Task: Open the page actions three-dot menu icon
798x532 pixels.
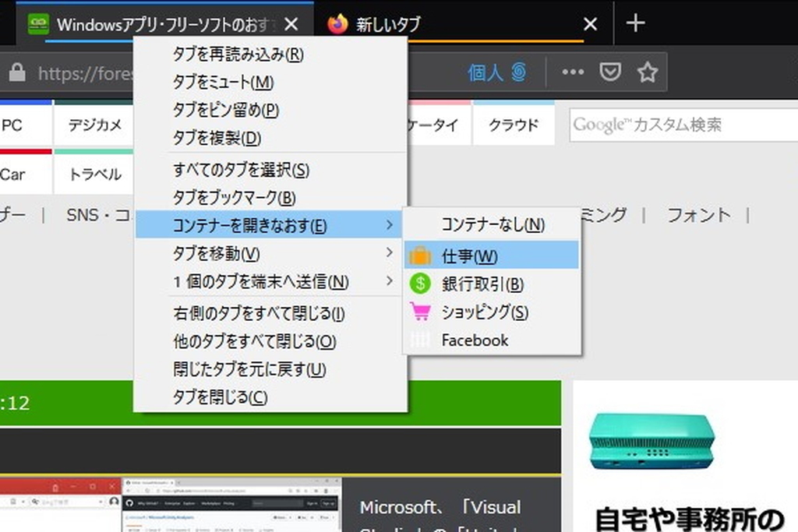Action: point(573,72)
